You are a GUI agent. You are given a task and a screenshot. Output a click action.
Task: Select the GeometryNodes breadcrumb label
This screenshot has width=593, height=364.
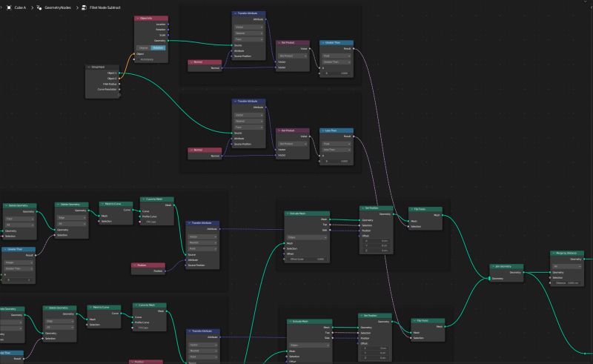click(x=58, y=7)
